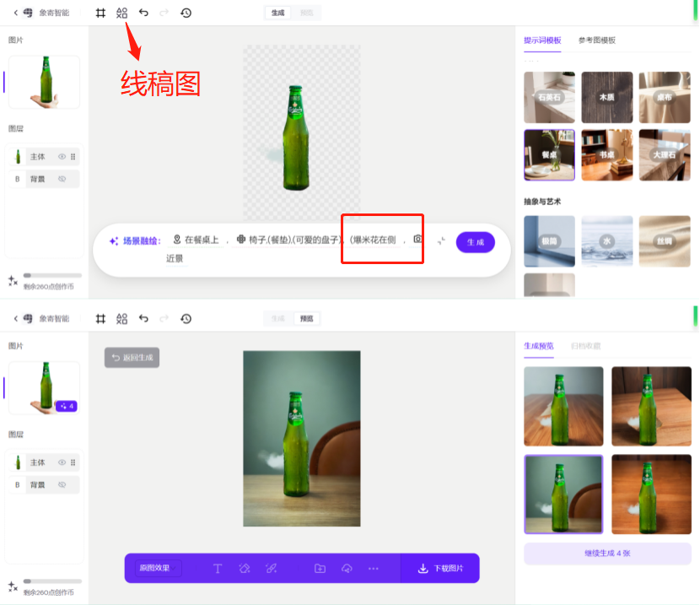Open the folder icon in the bottom toolbar
Screen dimensions: 700x605
pos(320,568)
